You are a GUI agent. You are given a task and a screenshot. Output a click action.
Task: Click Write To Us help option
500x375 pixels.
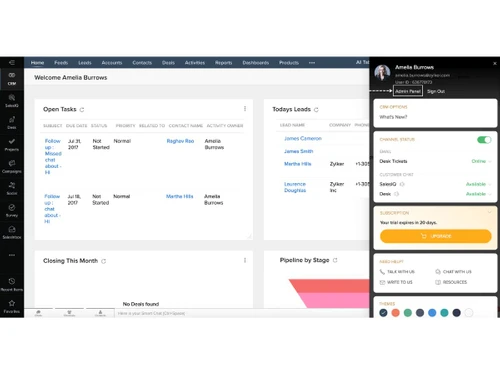coord(396,282)
